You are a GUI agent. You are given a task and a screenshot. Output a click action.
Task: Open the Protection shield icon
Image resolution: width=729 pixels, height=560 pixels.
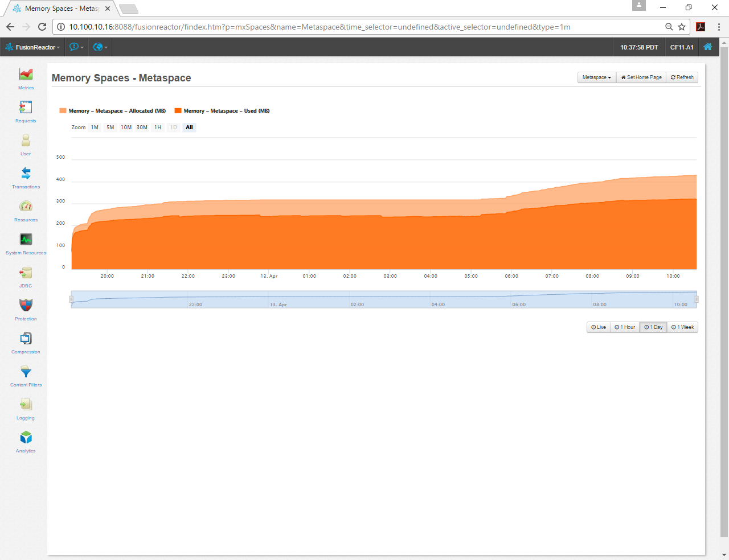(x=26, y=305)
